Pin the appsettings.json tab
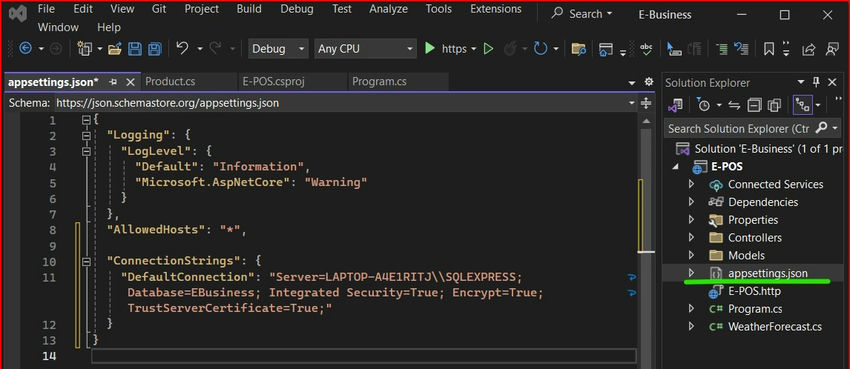This screenshot has height=369, width=850. (x=113, y=82)
